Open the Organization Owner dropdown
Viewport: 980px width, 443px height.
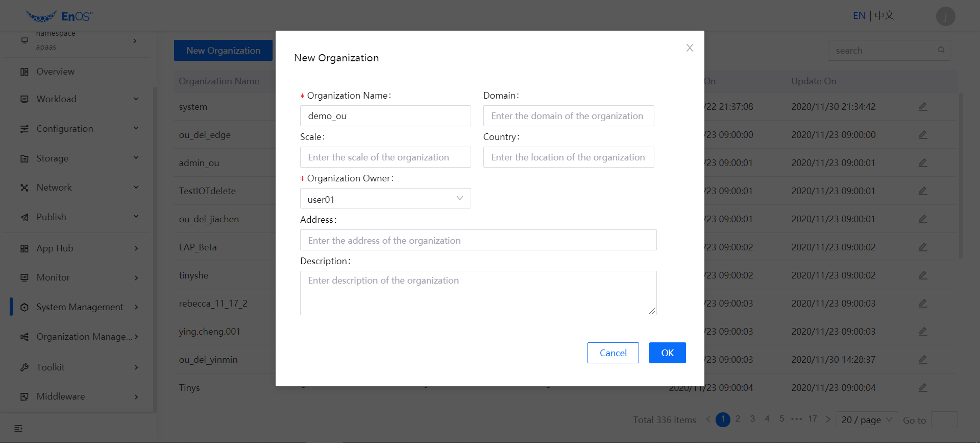tap(385, 199)
